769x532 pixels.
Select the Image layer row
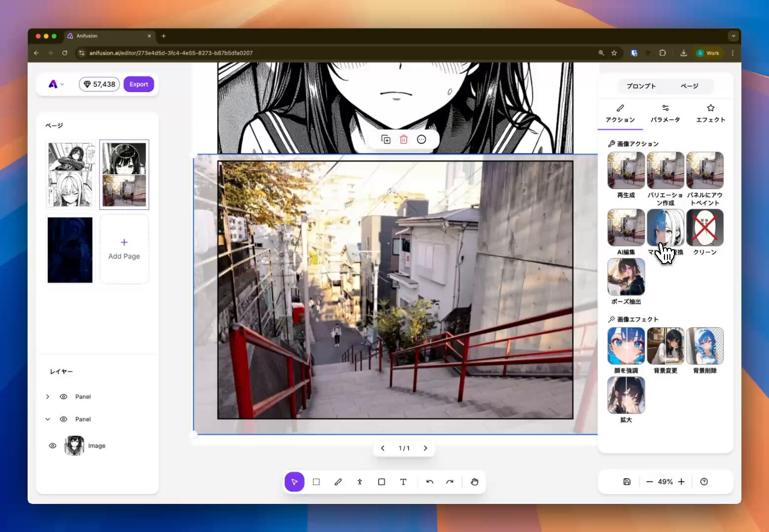(x=97, y=446)
